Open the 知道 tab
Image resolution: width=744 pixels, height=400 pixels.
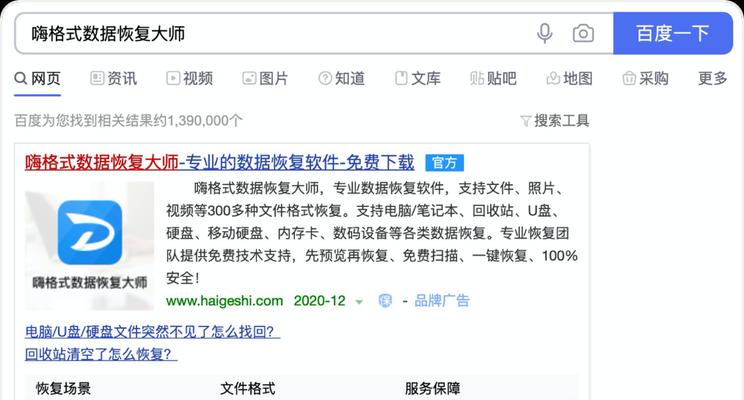(x=341, y=78)
